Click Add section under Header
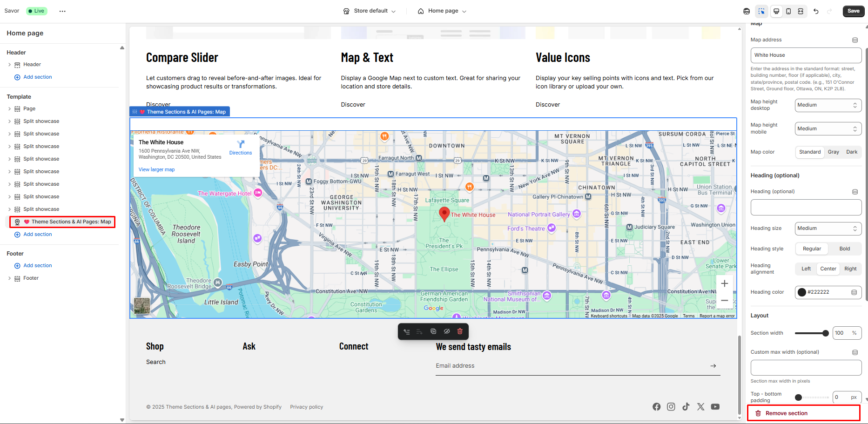 point(33,77)
